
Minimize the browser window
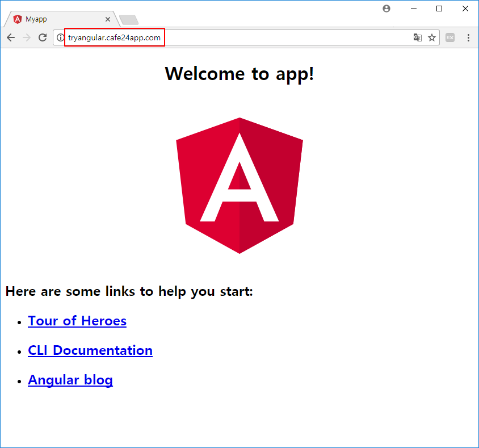pyautogui.click(x=414, y=9)
